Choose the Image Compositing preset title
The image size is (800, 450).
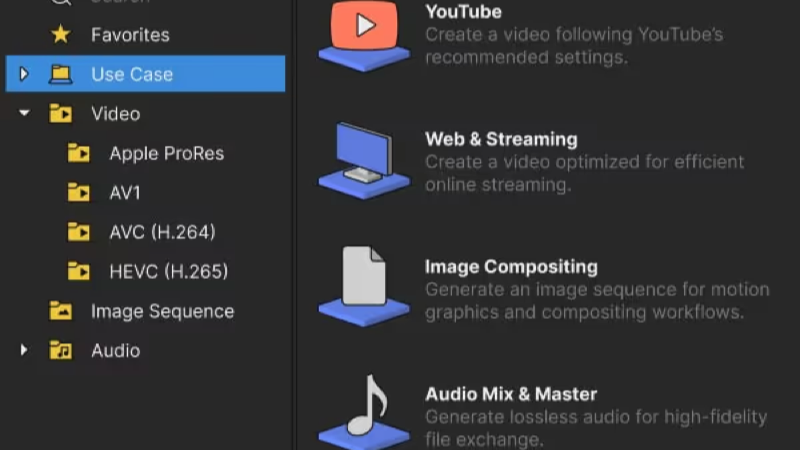[511, 266]
